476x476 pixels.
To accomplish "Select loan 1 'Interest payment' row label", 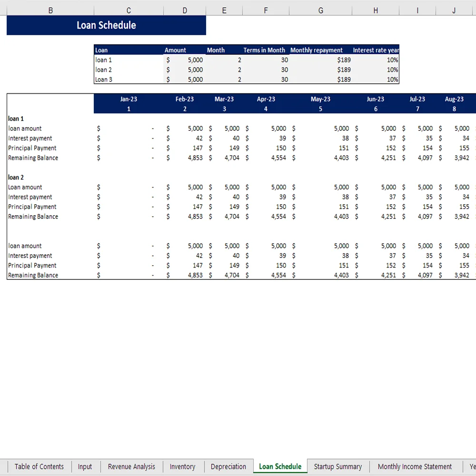I will tap(30, 138).
